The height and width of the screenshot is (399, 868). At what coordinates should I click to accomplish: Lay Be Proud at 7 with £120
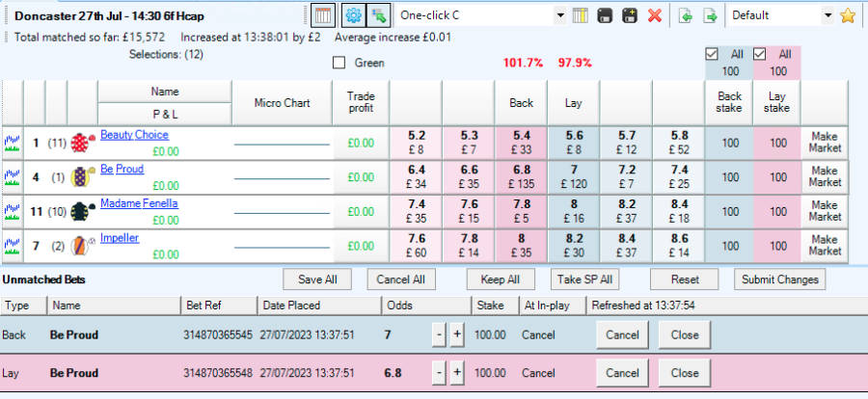[x=574, y=177]
